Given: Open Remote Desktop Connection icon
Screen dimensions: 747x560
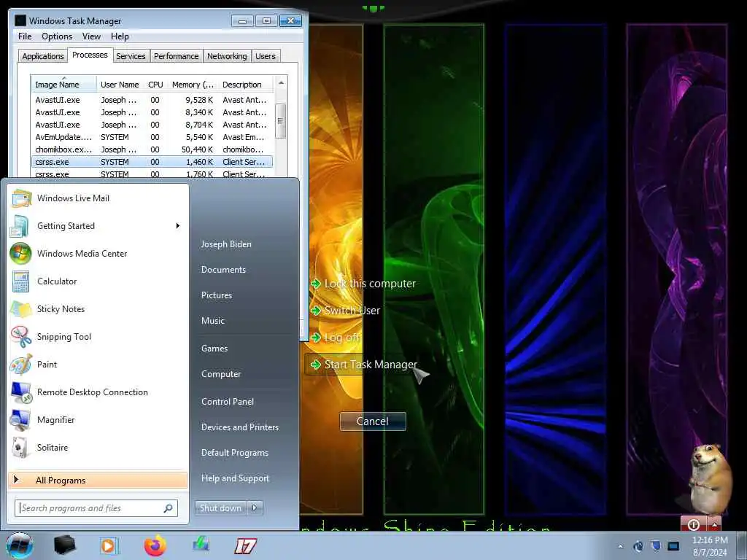Looking at the screenshot, I should [x=21, y=392].
